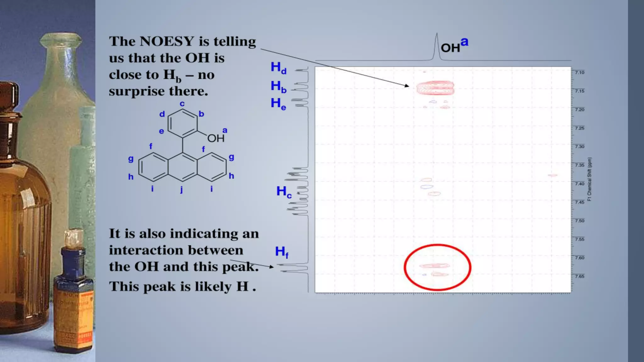The width and height of the screenshot is (644, 362).
Task: Click the F1 Chemical Shift axis title
Action: pos(589,179)
